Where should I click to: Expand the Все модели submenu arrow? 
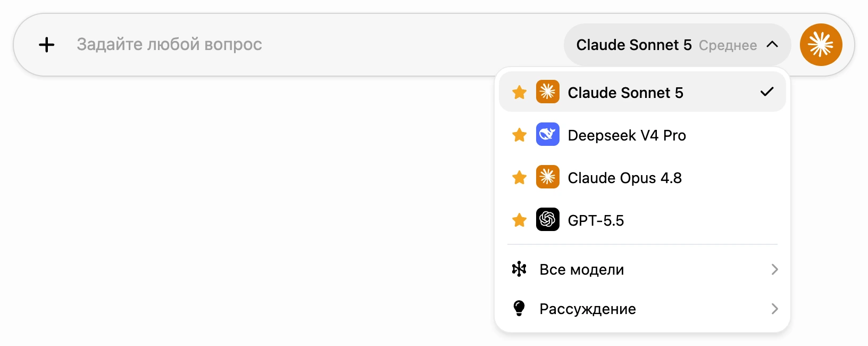[x=774, y=269]
